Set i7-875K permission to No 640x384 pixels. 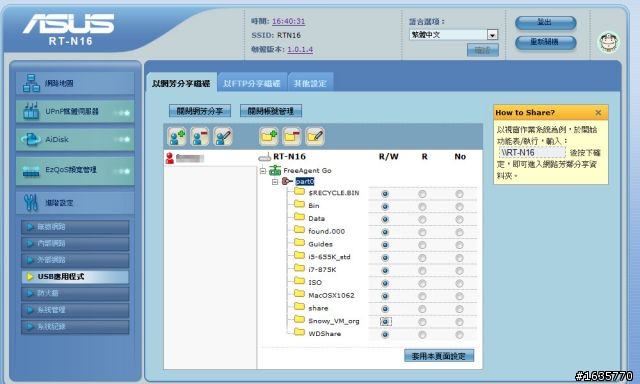click(x=459, y=271)
